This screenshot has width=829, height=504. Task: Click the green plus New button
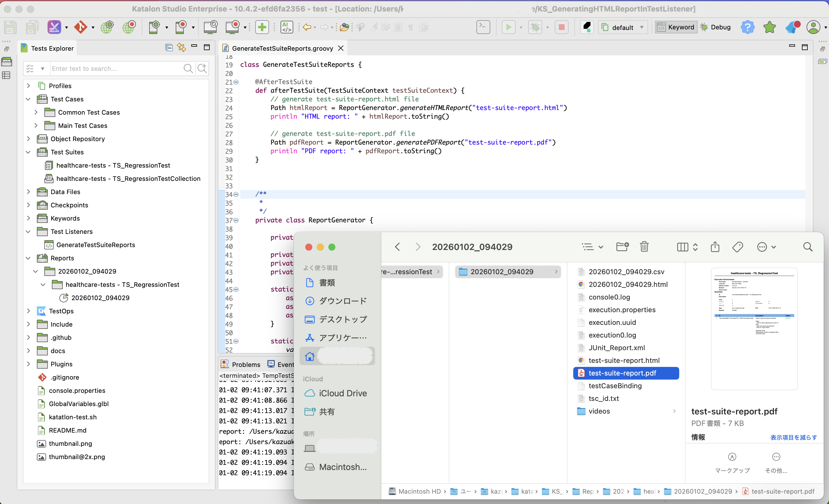point(262,27)
